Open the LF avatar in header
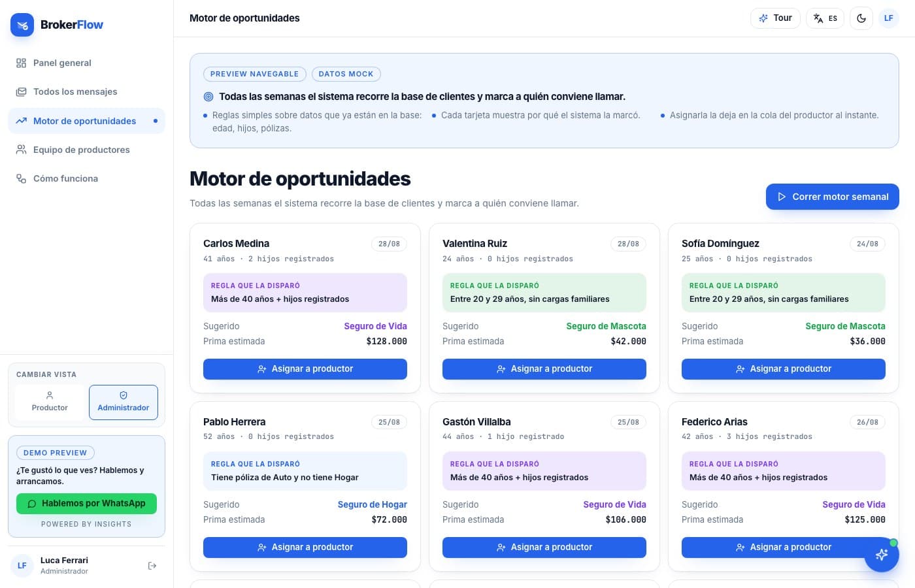The width and height of the screenshot is (915, 588). pos(889,18)
